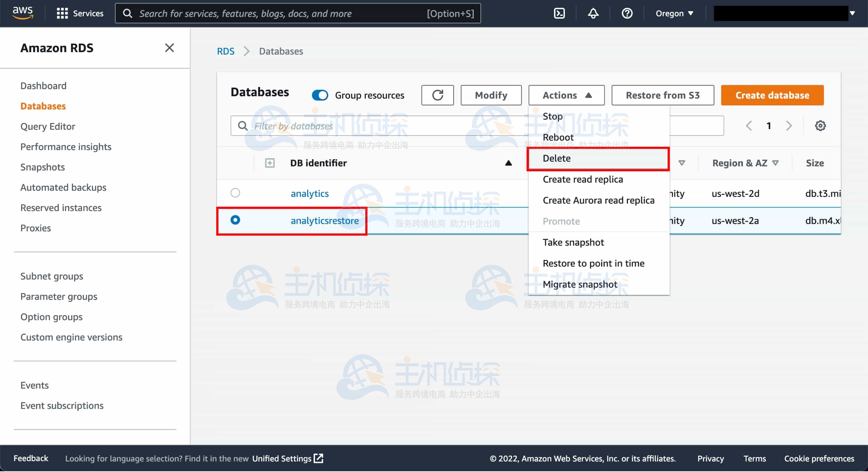The height and width of the screenshot is (472, 868).
Task: Click RDS breadcrumb link
Action: 225,51
